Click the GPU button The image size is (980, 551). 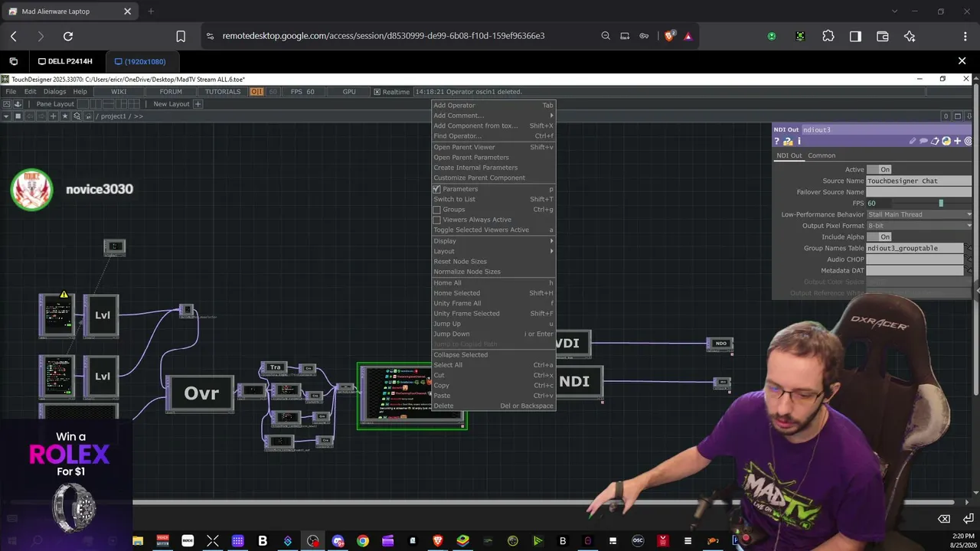click(x=349, y=92)
